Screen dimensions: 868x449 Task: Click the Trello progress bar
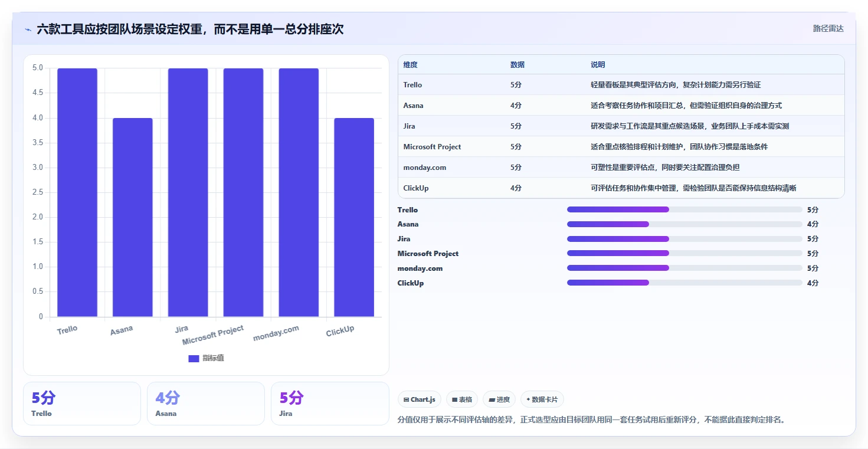[684, 209]
